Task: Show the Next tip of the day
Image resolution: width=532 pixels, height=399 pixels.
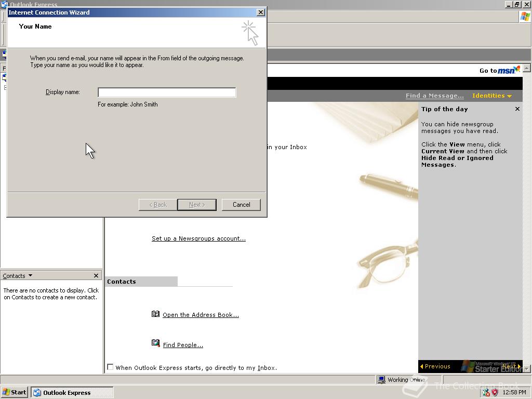Action: click(x=511, y=366)
